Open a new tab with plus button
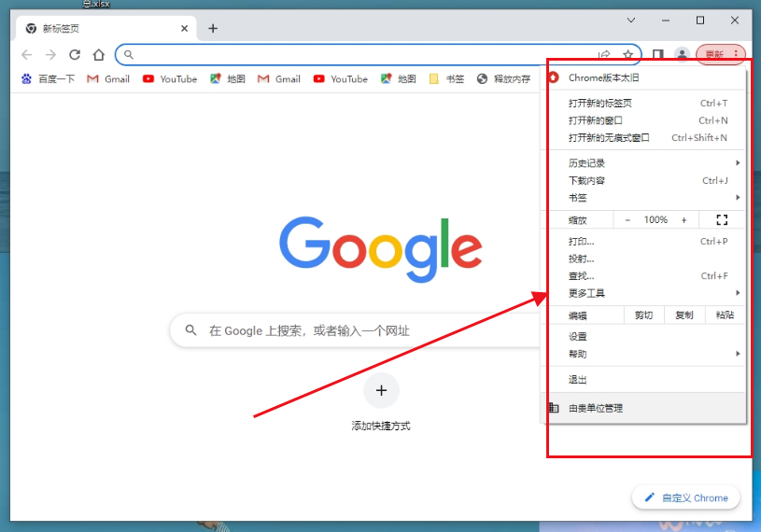 point(213,28)
